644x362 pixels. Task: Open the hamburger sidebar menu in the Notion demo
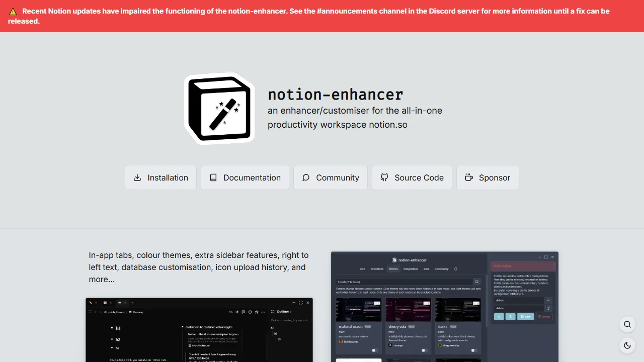[91, 312]
